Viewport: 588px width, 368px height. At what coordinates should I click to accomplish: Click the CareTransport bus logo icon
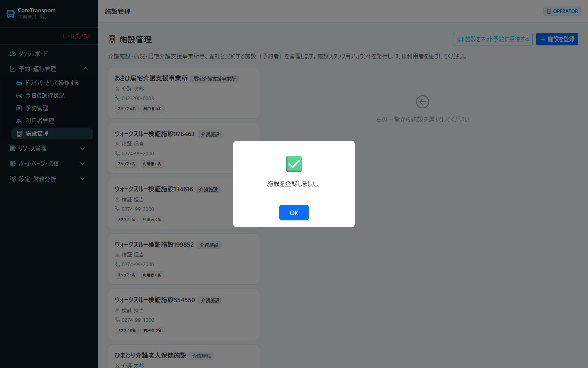click(11, 14)
